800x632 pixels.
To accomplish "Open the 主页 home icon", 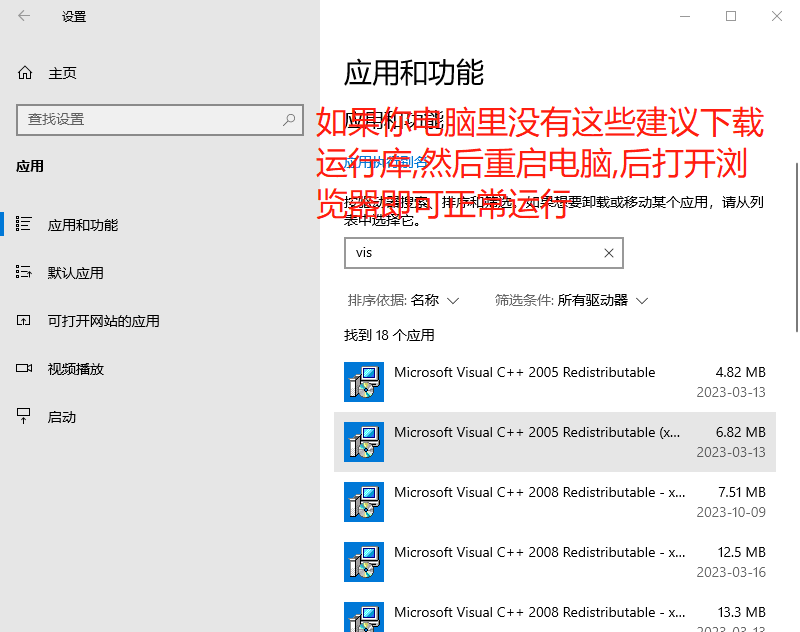I will coord(24,73).
